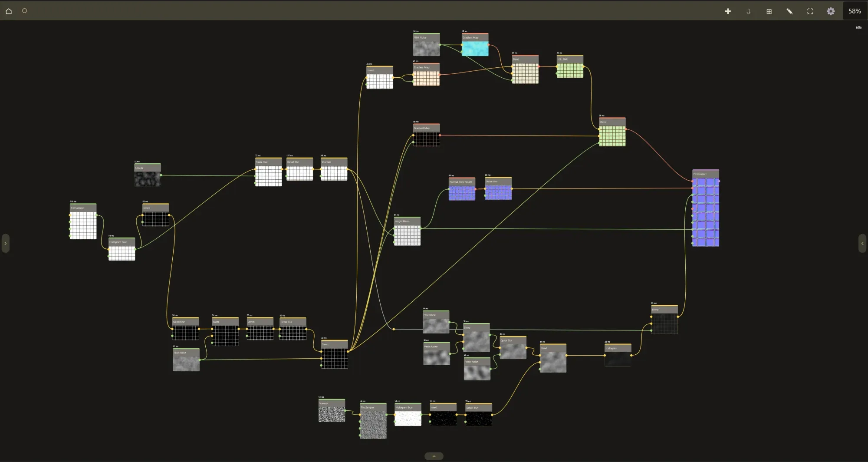Select the Normal from Height node
Viewport: 868px width, 462px height.
click(462, 189)
